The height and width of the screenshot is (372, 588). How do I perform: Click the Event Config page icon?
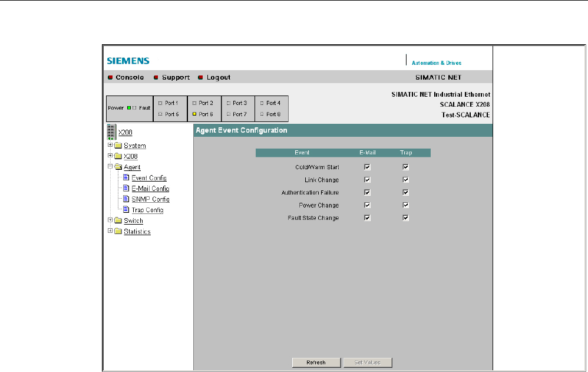126,177
